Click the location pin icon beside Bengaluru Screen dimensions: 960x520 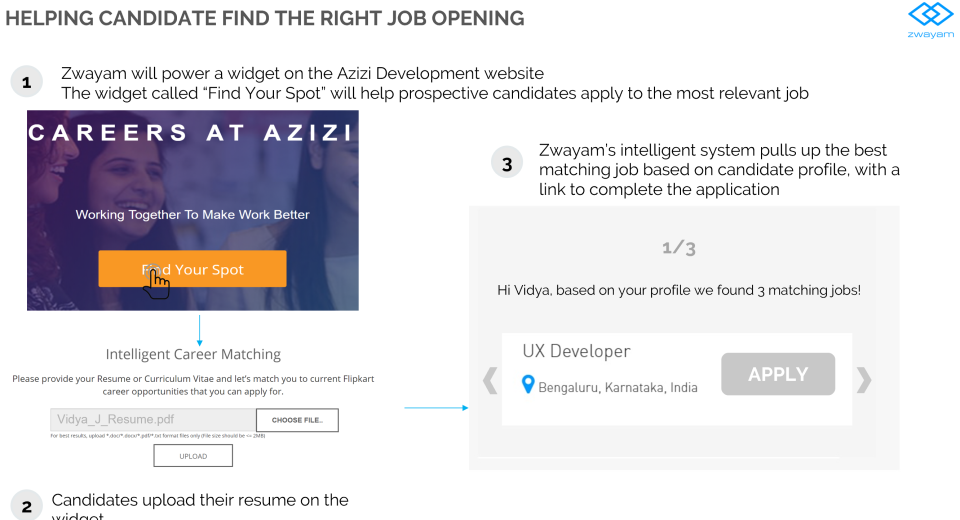pos(529,385)
